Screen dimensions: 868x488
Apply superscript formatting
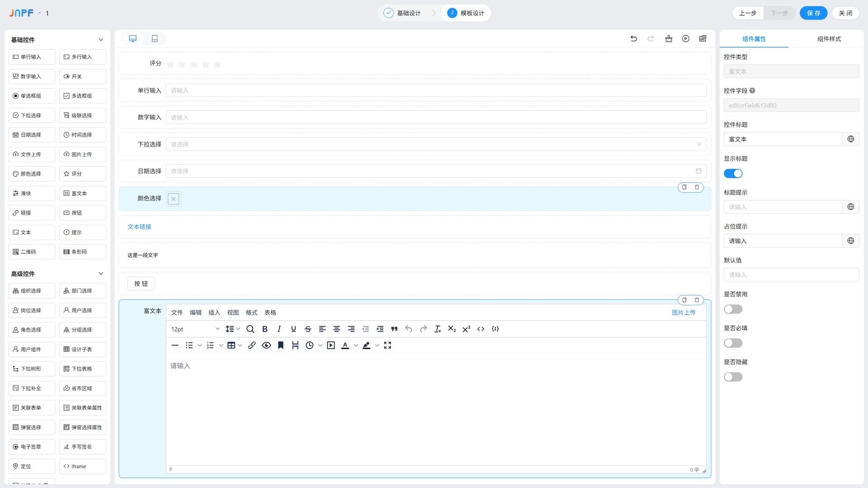[x=467, y=329]
